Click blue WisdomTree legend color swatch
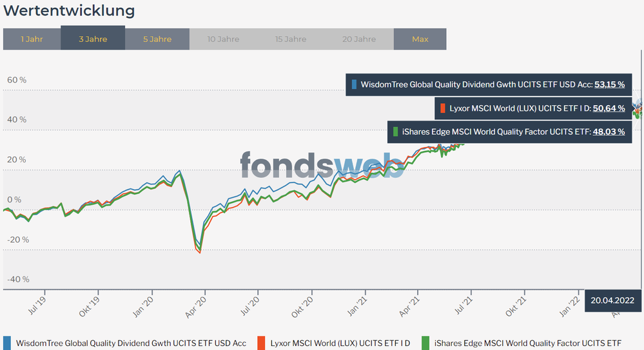The height and width of the screenshot is (350, 644). 7,344
